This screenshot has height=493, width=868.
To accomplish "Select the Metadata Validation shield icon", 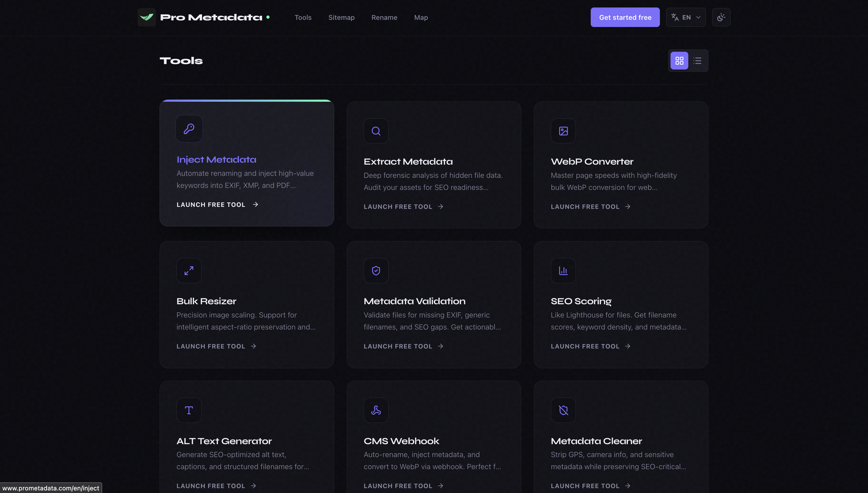I will point(376,270).
